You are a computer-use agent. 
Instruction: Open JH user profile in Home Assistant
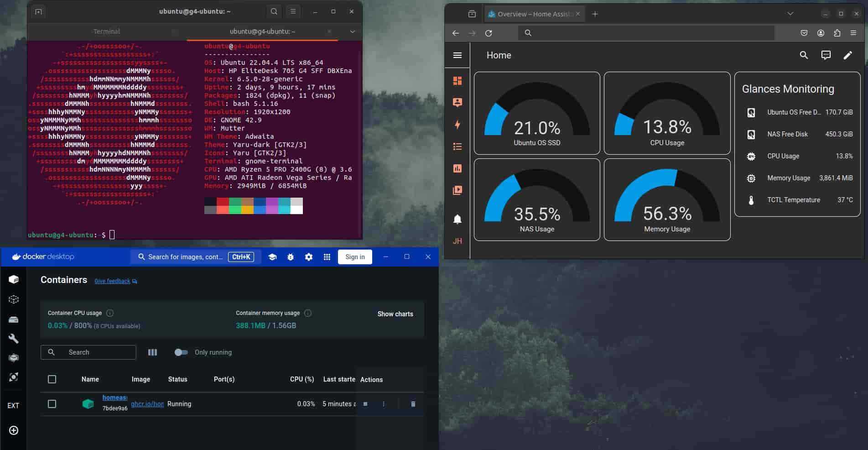(457, 241)
